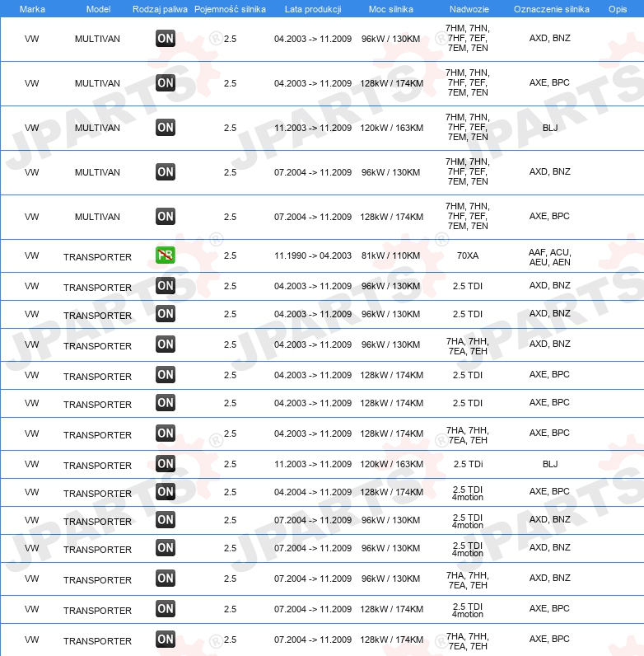Click 120kW / 163KM in the Multivan row
Image resolution: width=644 pixels, height=656 pixels.
(x=391, y=128)
